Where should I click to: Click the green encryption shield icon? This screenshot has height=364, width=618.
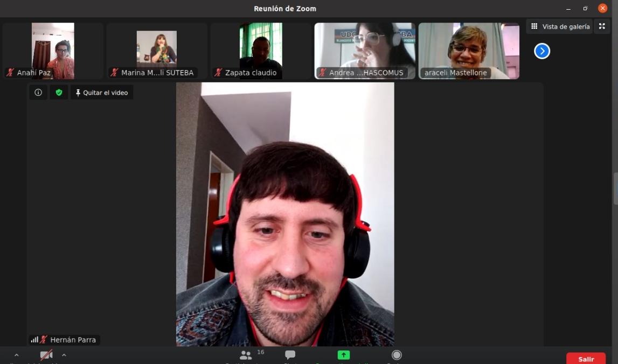[59, 93]
